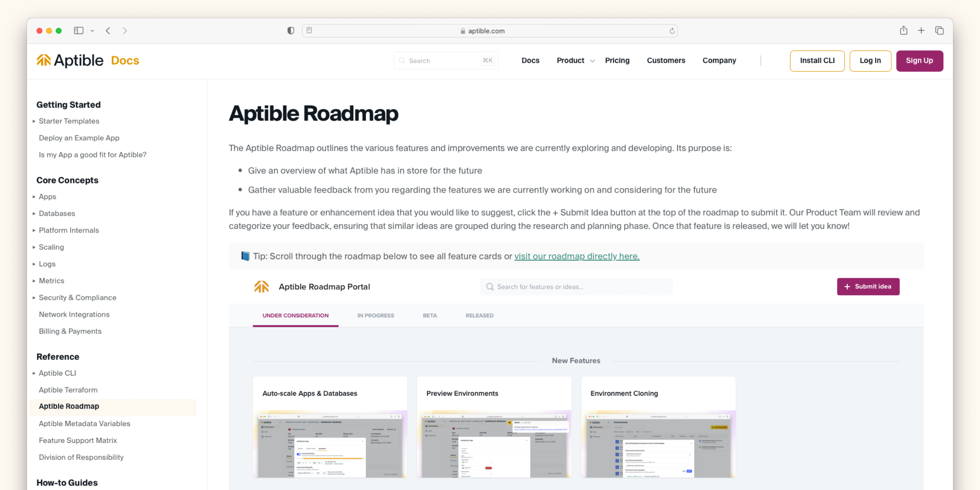Open the Docs nav item
Image resolution: width=980 pixels, height=490 pixels.
pyautogui.click(x=530, y=60)
